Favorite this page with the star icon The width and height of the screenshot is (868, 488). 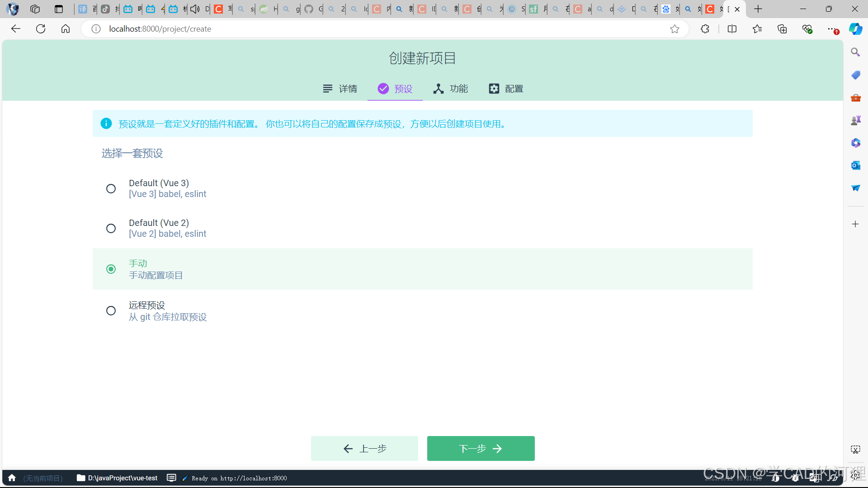pyautogui.click(x=675, y=29)
